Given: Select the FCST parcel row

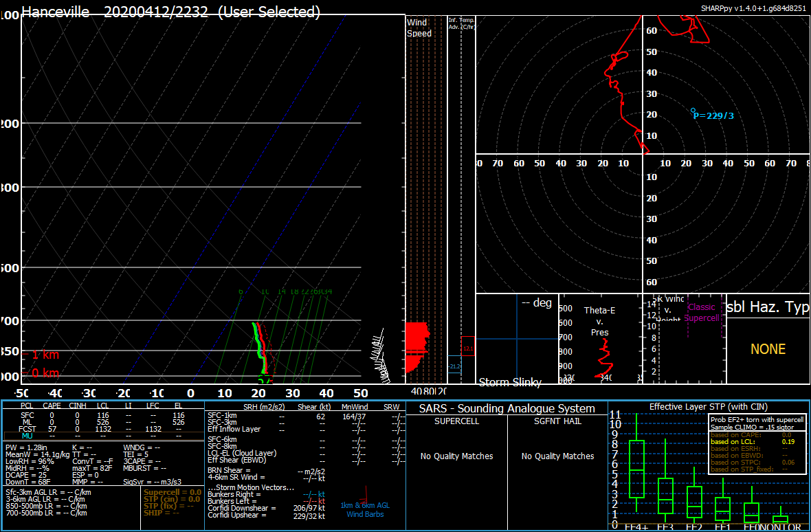Looking at the screenshot, I should point(104,429).
